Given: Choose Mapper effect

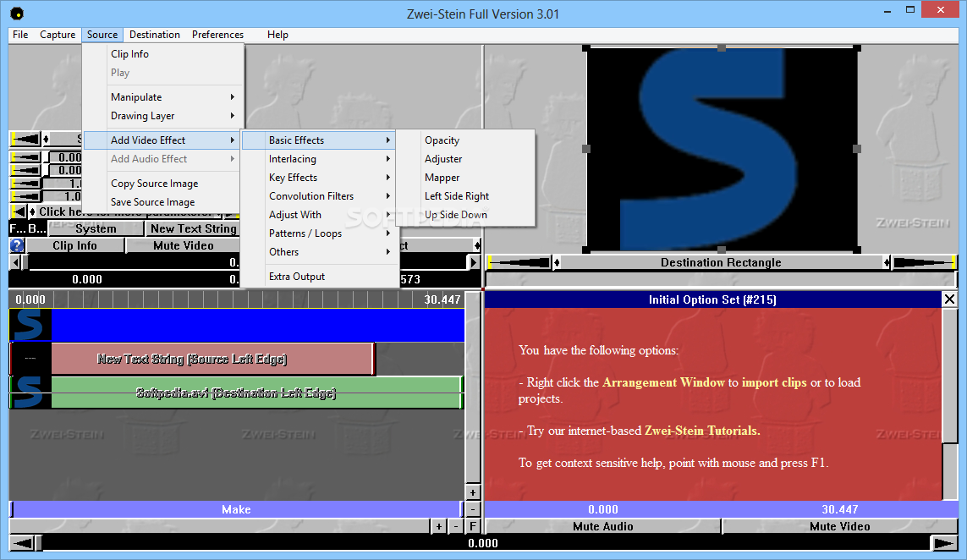Looking at the screenshot, I should click(x=465, y=177).
